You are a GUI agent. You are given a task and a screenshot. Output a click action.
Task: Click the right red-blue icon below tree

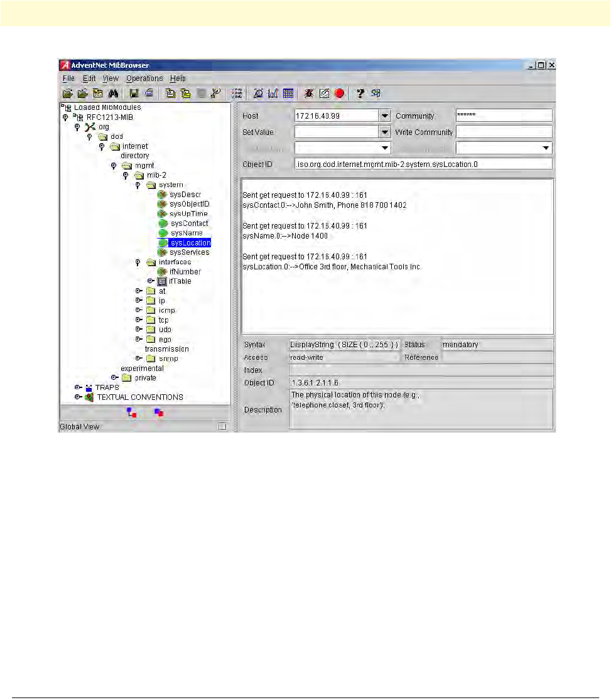(159, 412)
